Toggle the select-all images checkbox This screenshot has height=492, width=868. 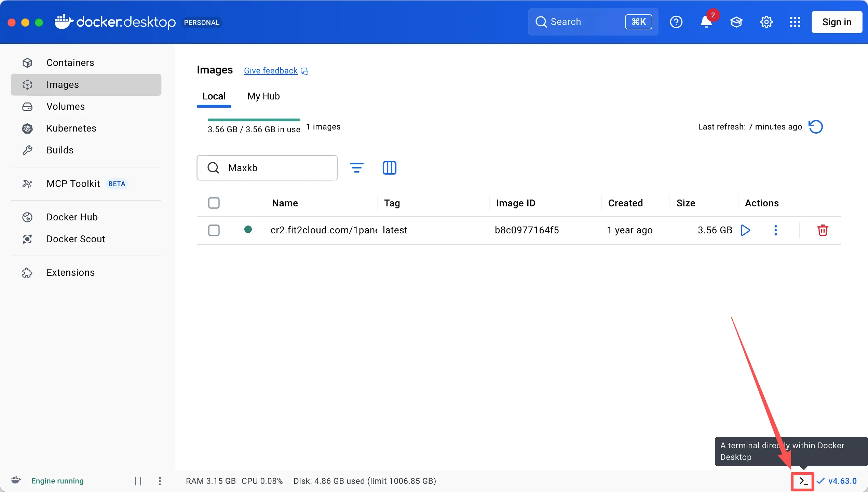click(214, 203)
